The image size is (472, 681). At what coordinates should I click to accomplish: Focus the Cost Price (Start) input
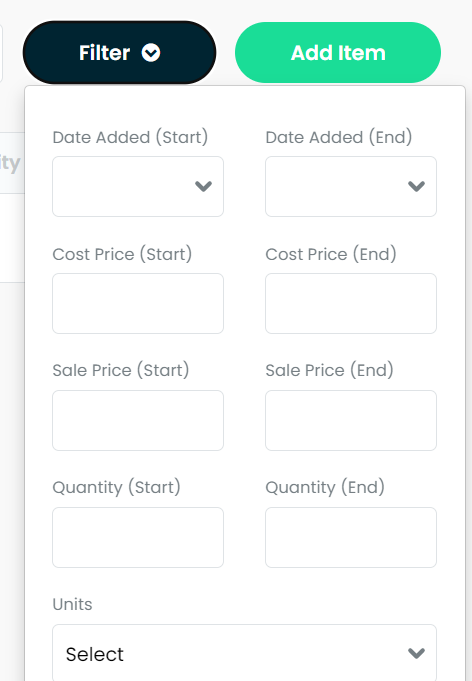(x=138, y=304)
